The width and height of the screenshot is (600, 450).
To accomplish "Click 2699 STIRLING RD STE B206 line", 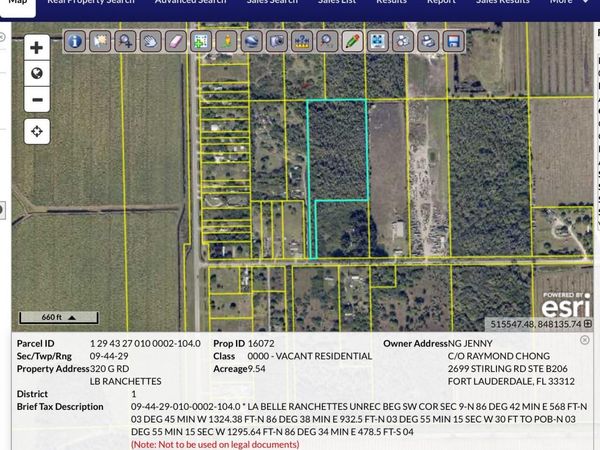I will [x=508, y=368].
